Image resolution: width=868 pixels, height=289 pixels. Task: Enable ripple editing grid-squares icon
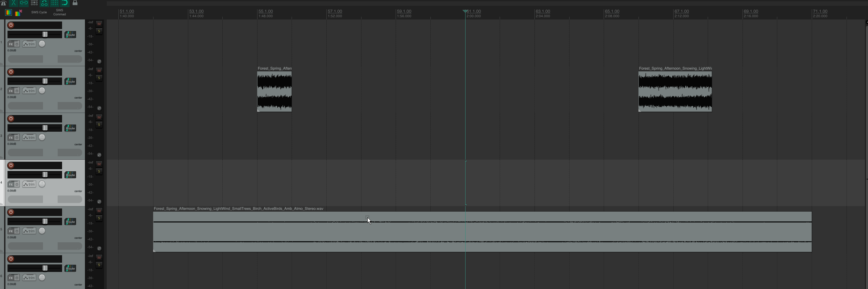click(x=34, y=3)
